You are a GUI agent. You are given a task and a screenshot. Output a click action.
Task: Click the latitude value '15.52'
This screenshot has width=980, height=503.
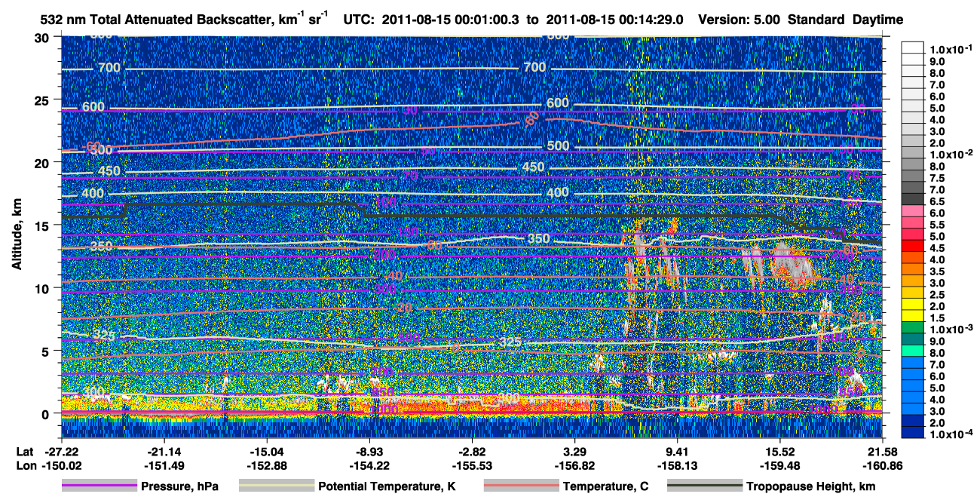(x=780, y=450)
